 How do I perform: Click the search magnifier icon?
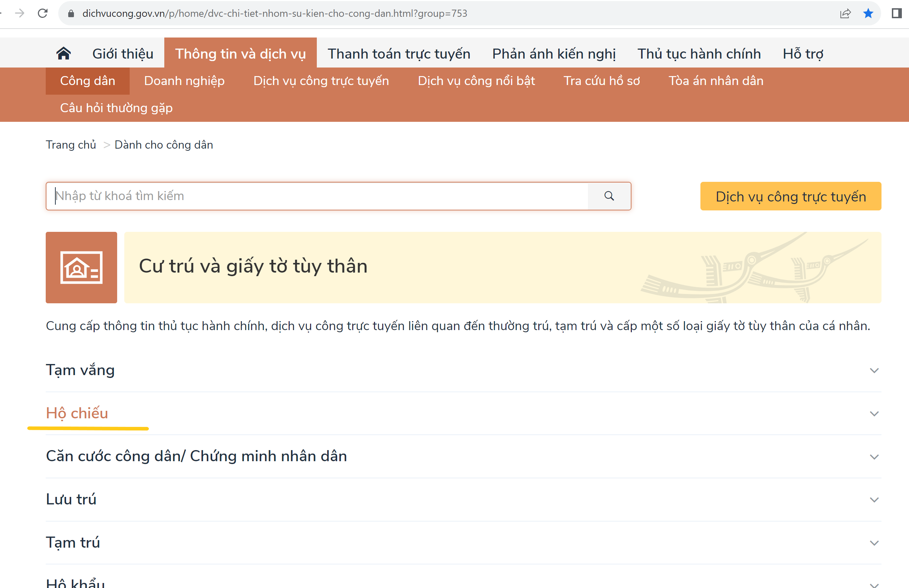coord(609,196)
